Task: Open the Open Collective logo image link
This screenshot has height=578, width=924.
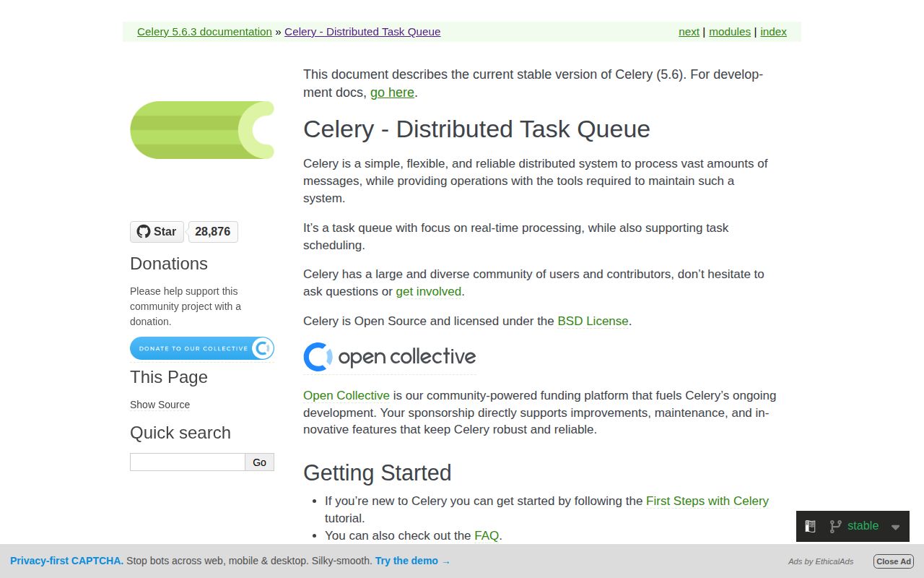Action: [x=390, y=357]
